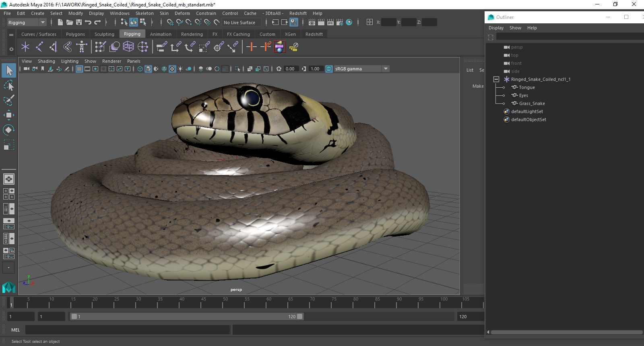Click the Render Current Frame clapper icon
Screen dimensions: 644x346
321,23
